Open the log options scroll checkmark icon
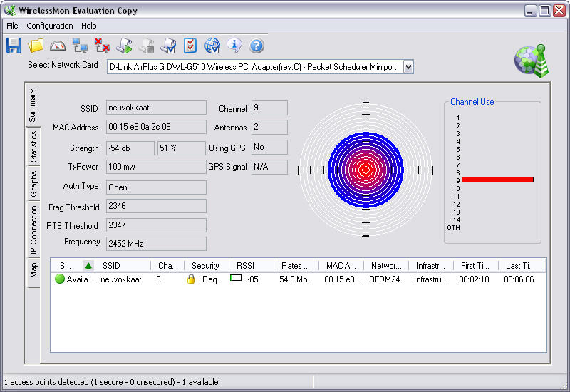570x392 pixels. [169, 46]
